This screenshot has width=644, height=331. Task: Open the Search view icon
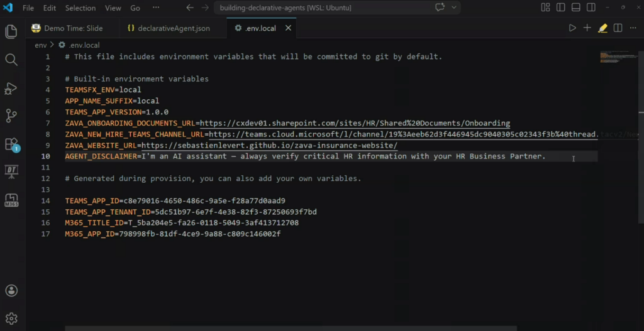coord(11,60)
